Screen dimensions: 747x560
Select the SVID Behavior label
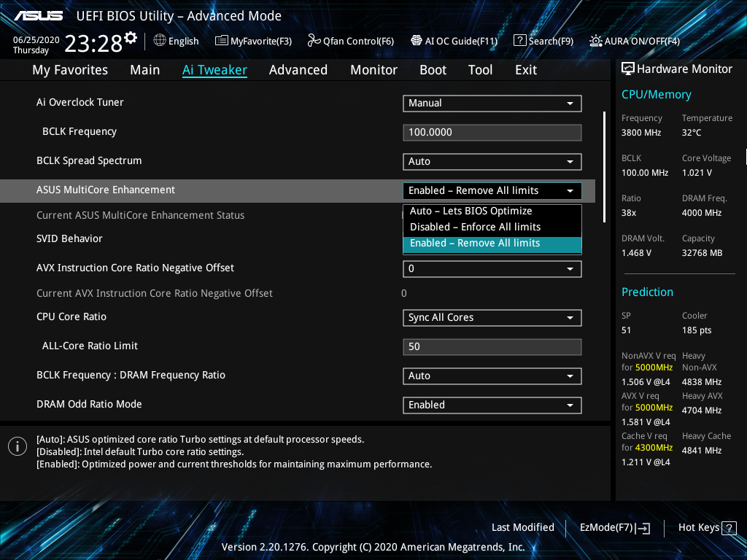69,238
